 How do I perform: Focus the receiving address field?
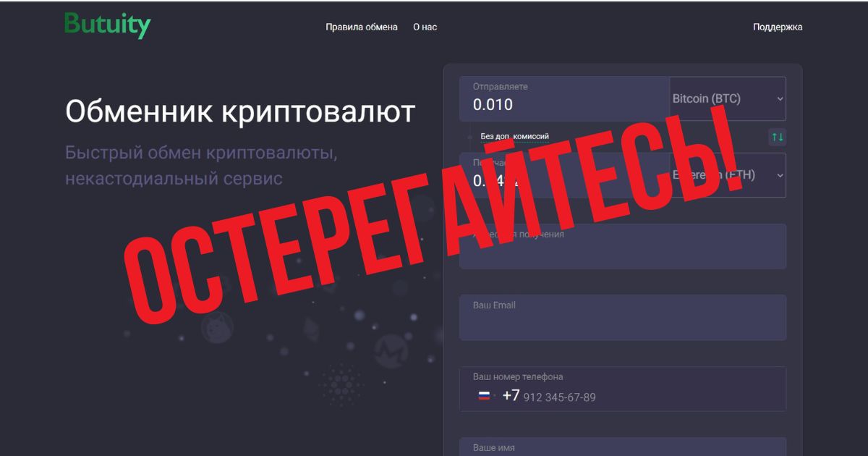point(623,246)
